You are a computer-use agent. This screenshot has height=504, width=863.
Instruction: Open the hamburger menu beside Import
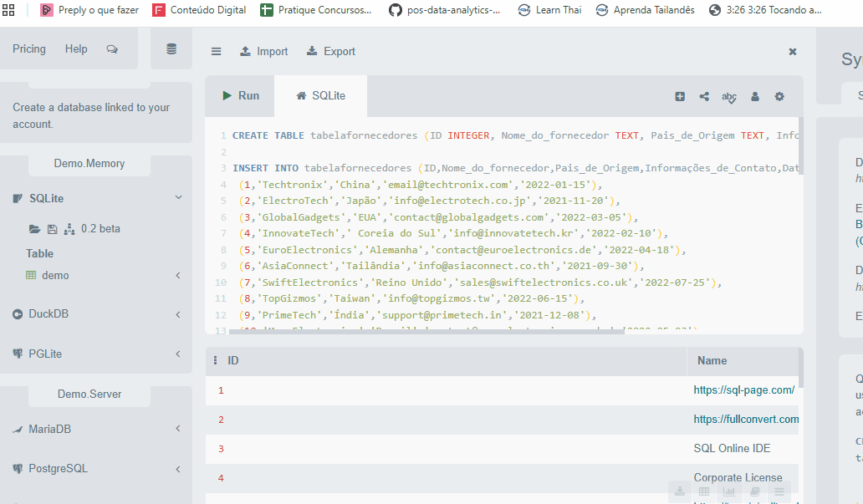pyautogui.click(x=216, y=51)
